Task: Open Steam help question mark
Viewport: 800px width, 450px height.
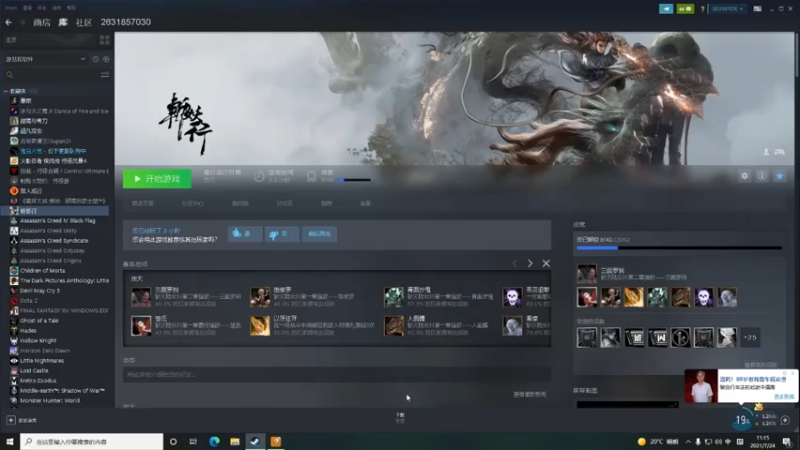Action: point(703,9)
